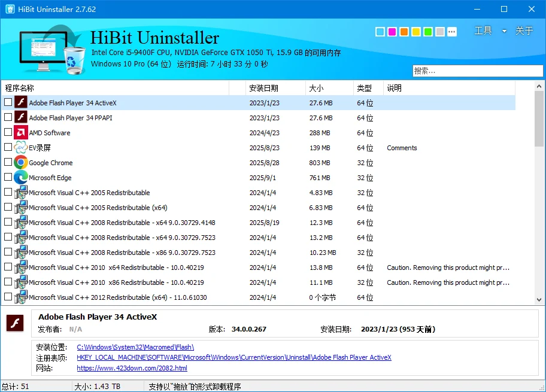Click the program list vertical scrollbar thumb
546x392 pixels.
pos(539,119)
